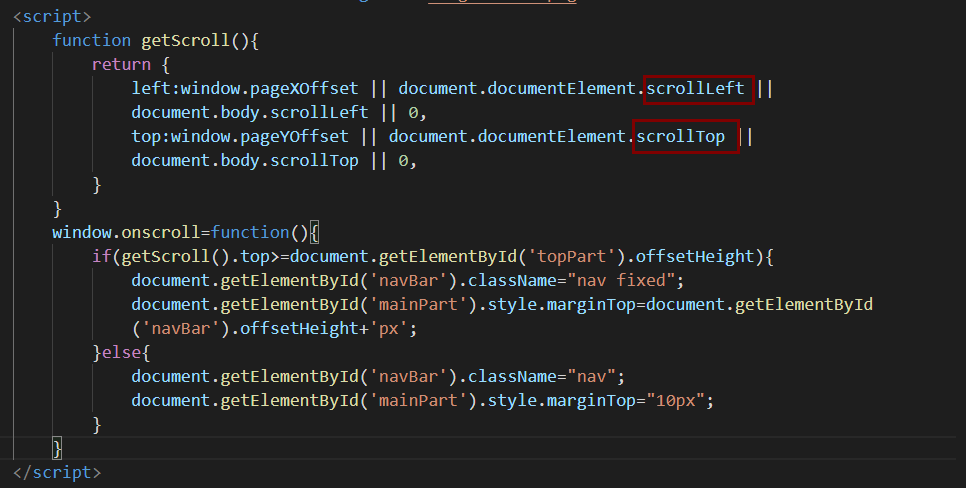Viewport: 966px width, 488px height.
Task: Click the opening <script> tag
Action: 52,16
